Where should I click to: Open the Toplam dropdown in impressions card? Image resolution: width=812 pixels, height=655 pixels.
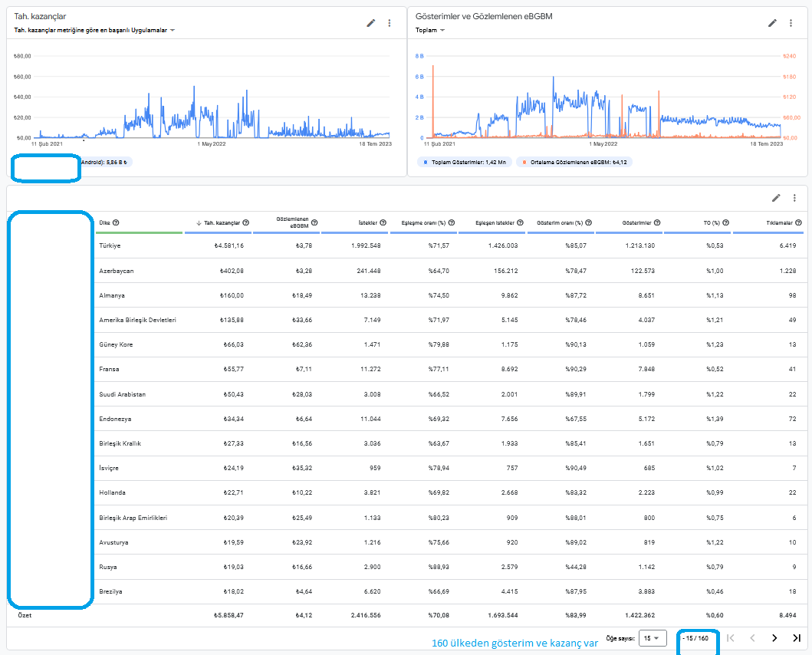430,30
